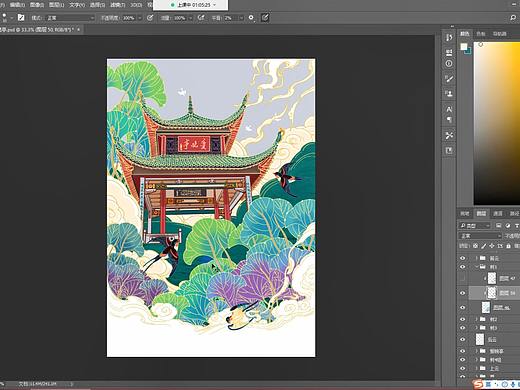Lock image pixels brush icon
Image resolution: width=520 pixels, height=390 pixels.
484,246
